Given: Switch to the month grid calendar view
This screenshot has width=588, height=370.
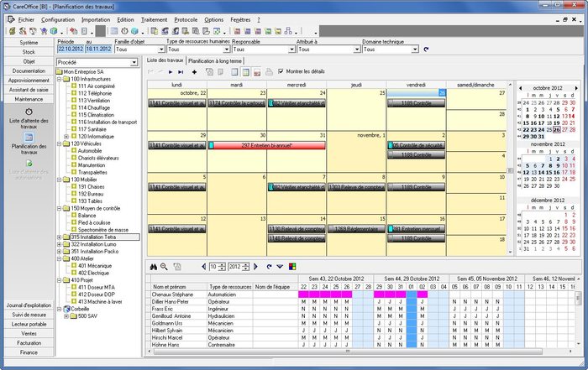Looking at the screenshot, I should tap(245, 72).
